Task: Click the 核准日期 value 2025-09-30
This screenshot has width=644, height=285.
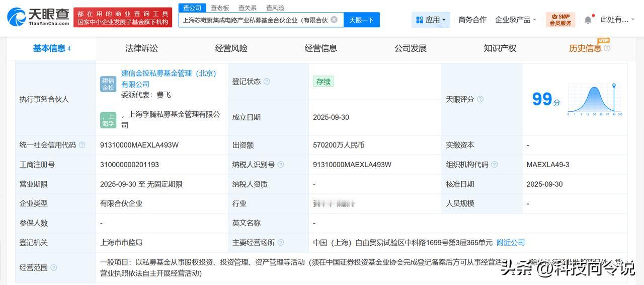Action: (544, 184)
